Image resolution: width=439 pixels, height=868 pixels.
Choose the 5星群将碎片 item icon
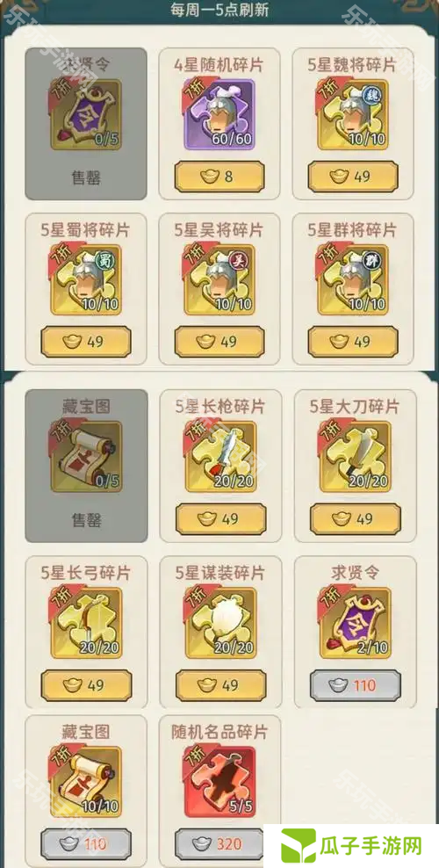(352, 280)
